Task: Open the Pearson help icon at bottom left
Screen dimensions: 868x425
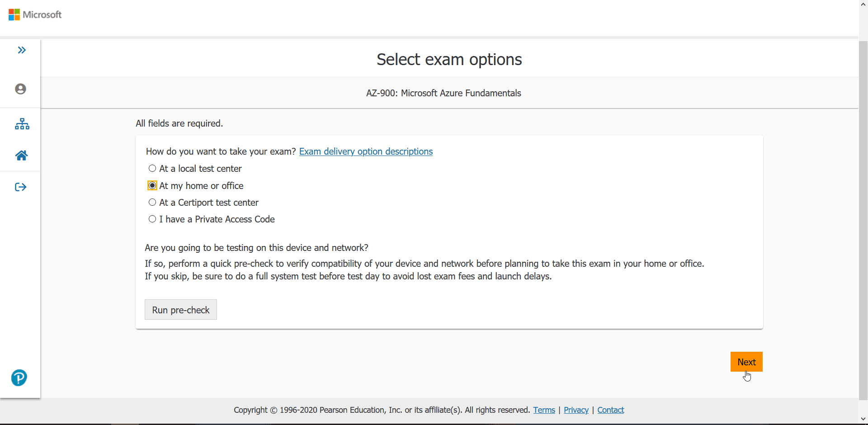Action: [19, 378]
